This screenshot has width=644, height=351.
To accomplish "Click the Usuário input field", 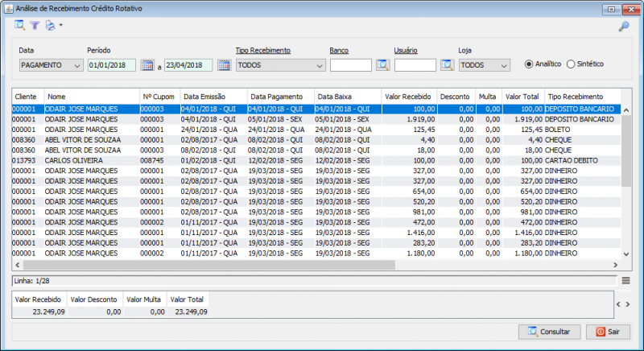I will point(415,65).
